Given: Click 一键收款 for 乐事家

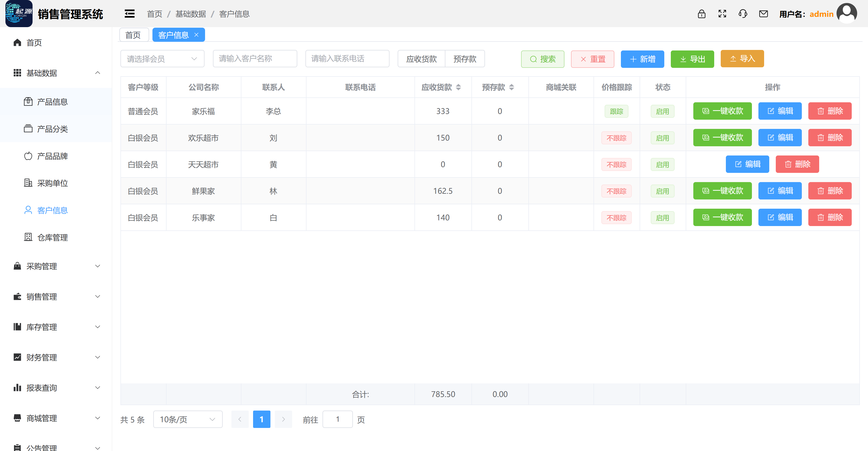Looking at the screenshot, I should coord(722,217).
